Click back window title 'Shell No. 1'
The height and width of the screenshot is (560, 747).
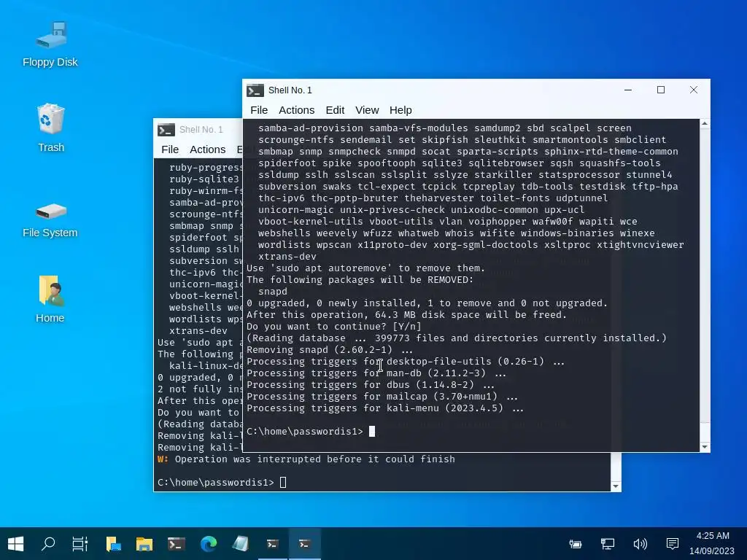(x=201, y=130)
